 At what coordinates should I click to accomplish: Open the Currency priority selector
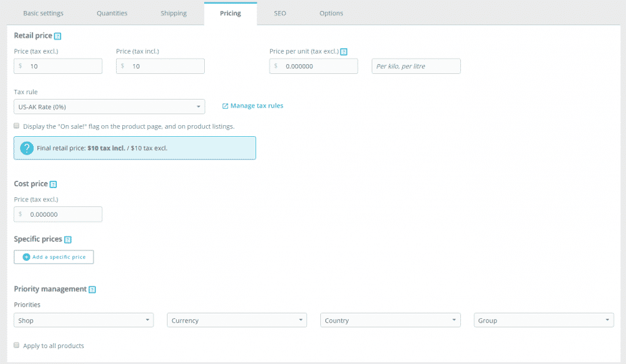click(237, 319)
